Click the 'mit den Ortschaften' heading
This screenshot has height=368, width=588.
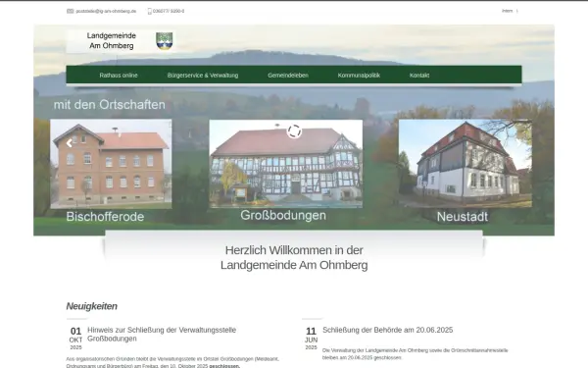coord(110,105)
